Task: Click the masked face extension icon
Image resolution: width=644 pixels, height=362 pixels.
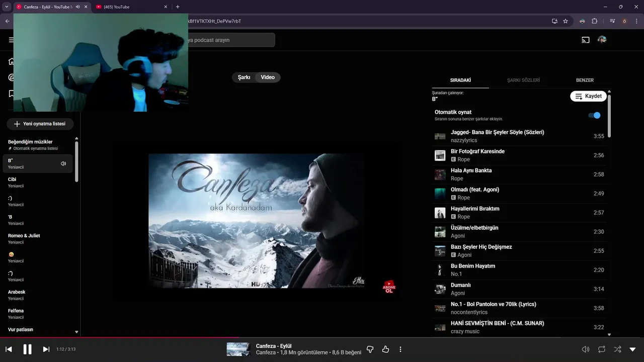Action: pyautogui.click(x=582, y=21)
